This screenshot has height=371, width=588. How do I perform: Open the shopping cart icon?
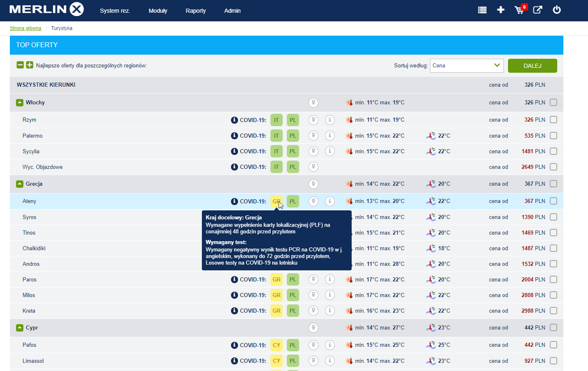click(519, 10)
